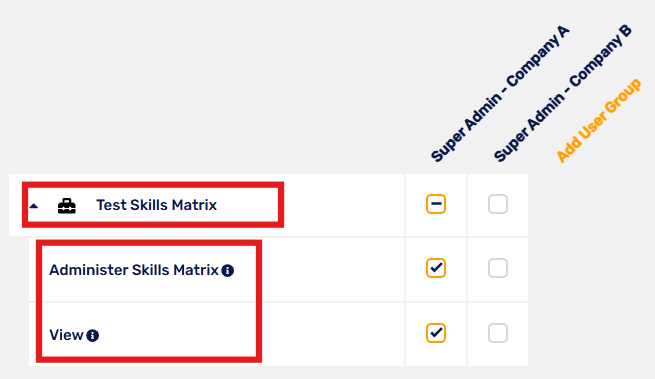Select the Administer Skills Matrix permission label
This screenshot has width=655, height=379.
[134, 270]
